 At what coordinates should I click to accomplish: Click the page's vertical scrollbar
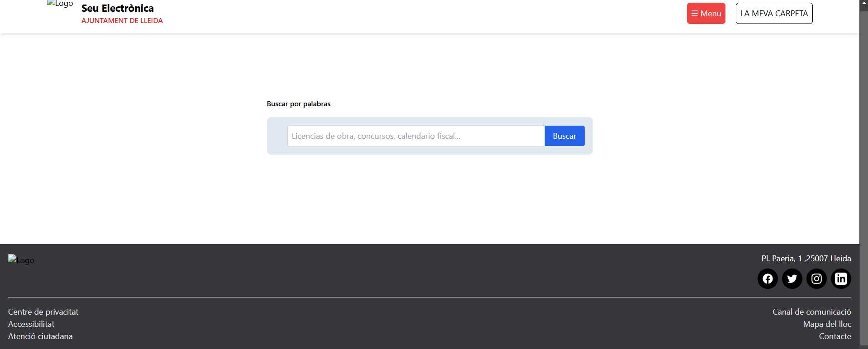pyautogui.click(x=863, y=181)
